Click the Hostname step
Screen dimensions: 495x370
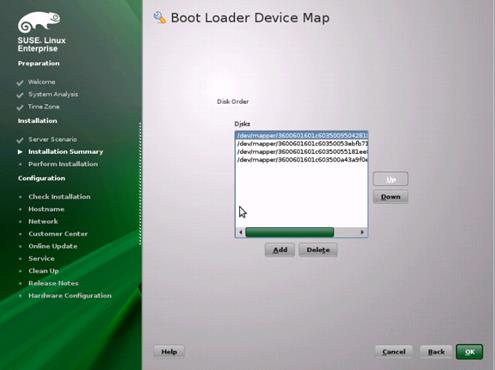46,209
